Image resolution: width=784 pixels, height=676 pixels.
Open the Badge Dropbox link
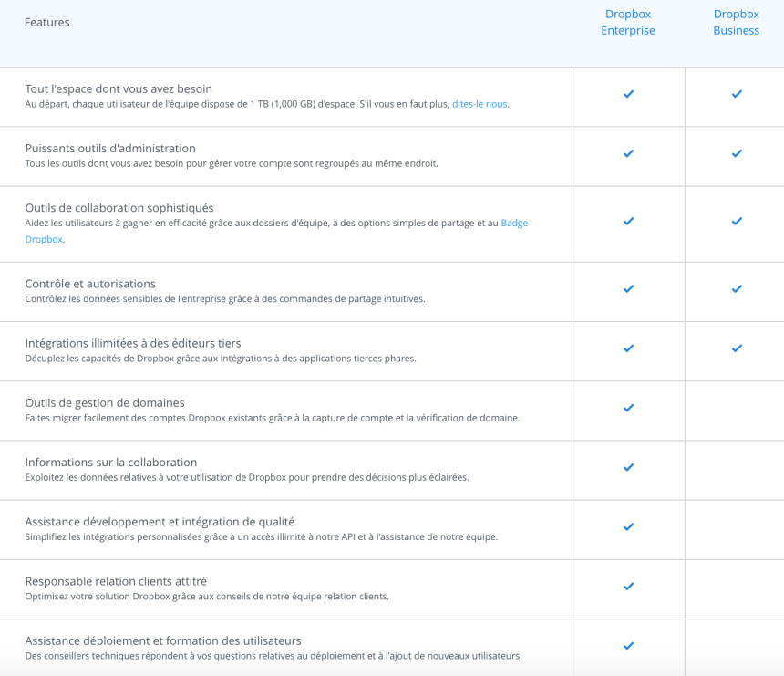(x=516, y=222)
